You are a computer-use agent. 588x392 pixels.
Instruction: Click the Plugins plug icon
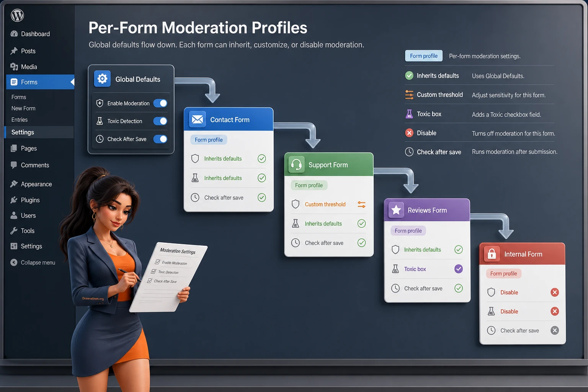(x=14, y=200)
